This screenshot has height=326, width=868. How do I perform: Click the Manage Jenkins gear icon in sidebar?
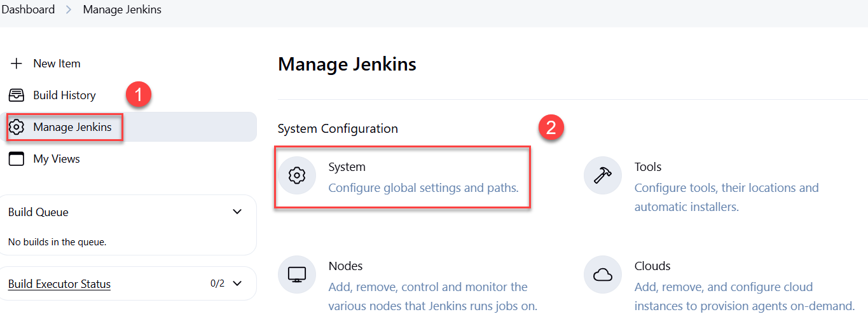tap(16, 127)
